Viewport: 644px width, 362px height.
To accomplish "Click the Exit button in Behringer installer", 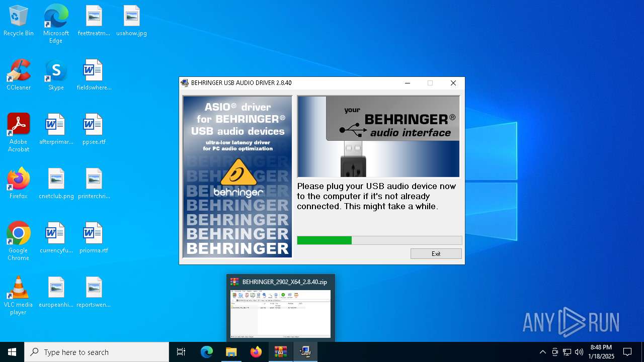I will 436,254.
